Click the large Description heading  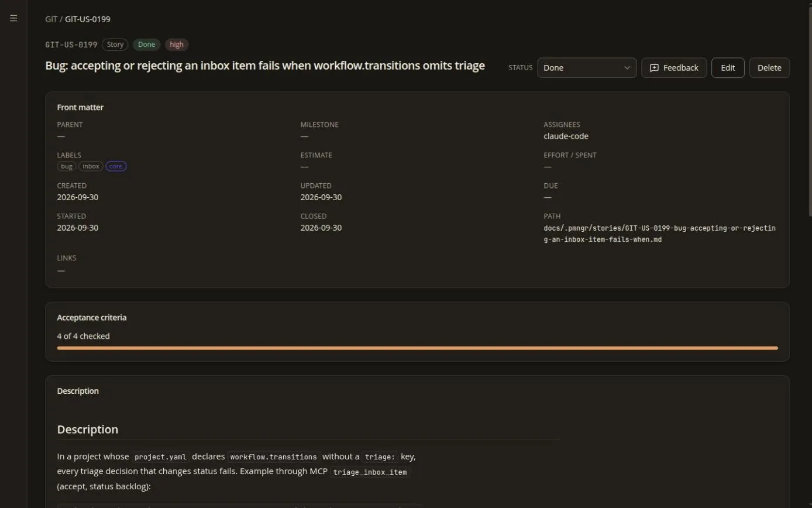tap(88, 429)
